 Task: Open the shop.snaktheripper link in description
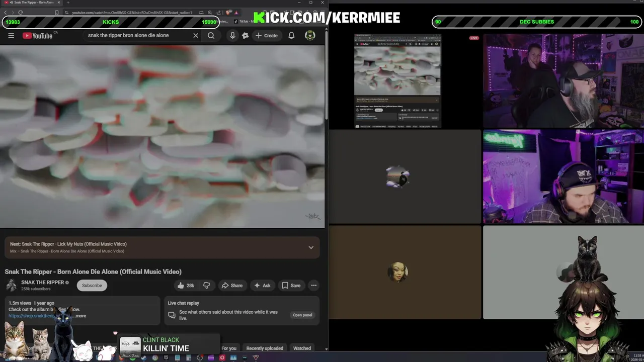(31, 316)
